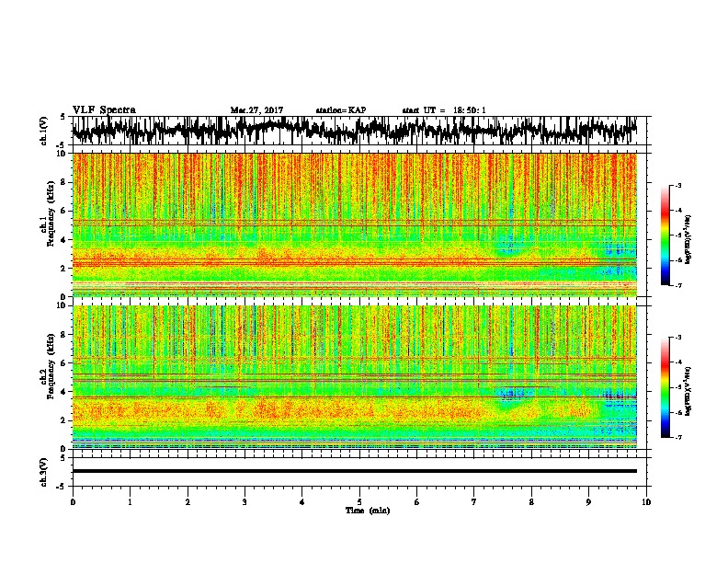The image size is (728, 563).
Task: Click the ch.3 flat black trace line
Action: pos(354,471)
